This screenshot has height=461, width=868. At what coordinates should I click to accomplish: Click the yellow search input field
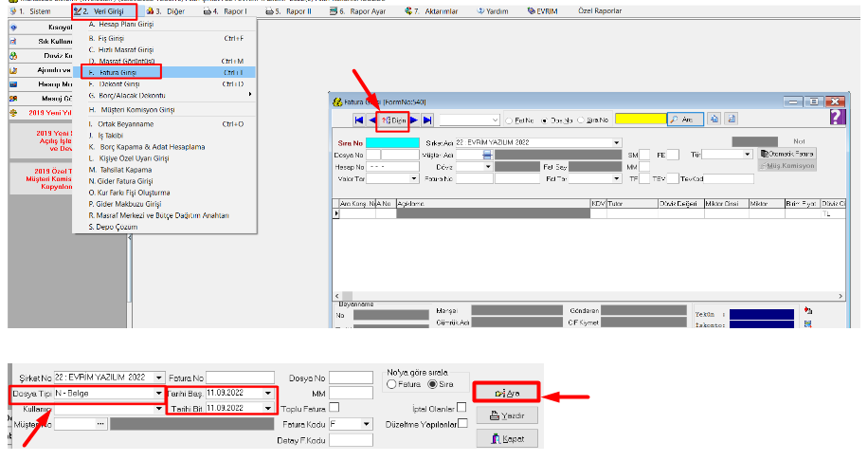click(640, 120)
